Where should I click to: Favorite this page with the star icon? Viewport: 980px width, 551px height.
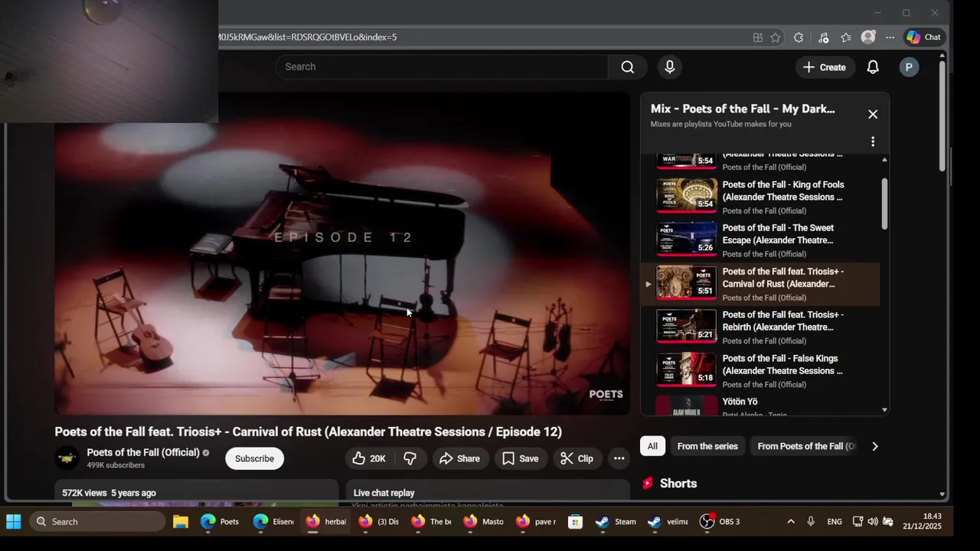(776, 37)
